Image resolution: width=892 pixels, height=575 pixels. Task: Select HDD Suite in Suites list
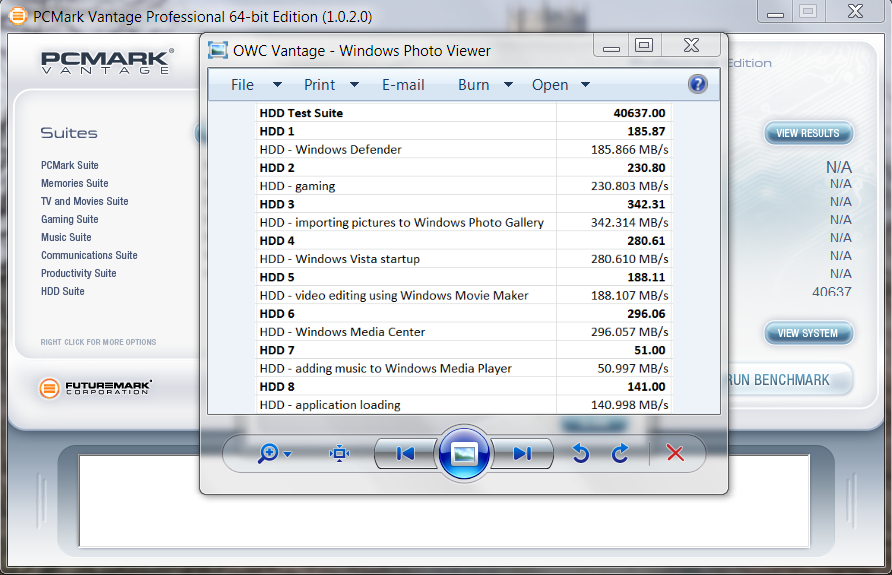pos(63,291)
